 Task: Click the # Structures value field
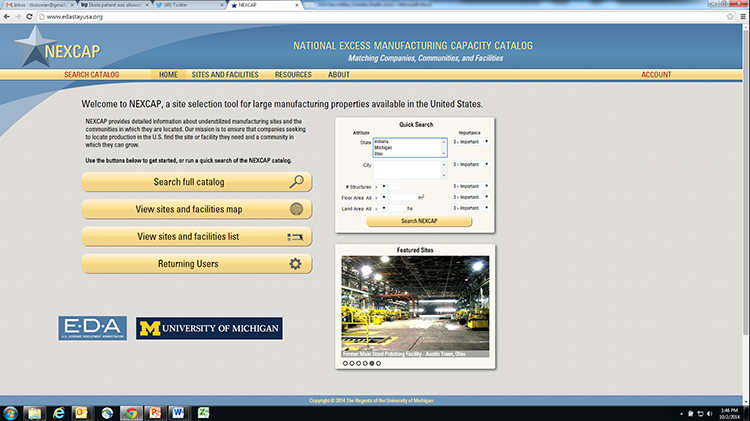[x=394, y=187]
